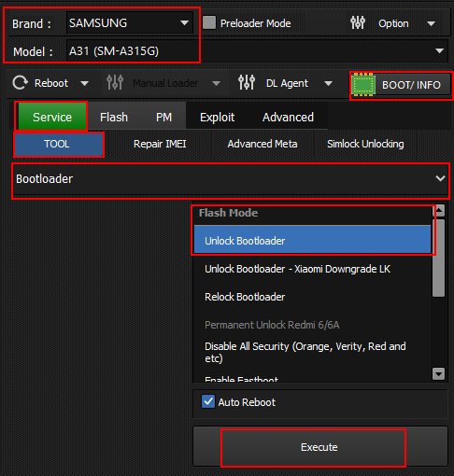
Task: Open the Manual Loader dropdown arrow
Action: point(216,83)
